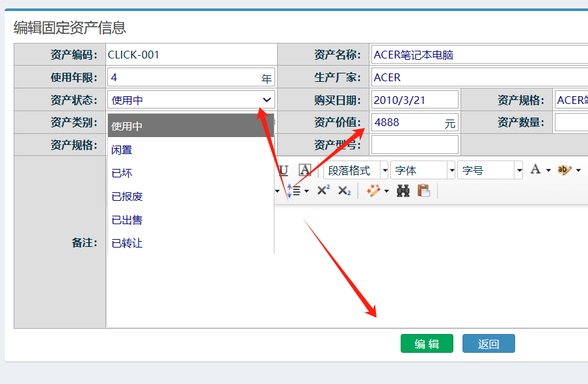Viewport: 588px width, 384px height.
Task: Click the blue 返回 button
Action: tap(488, 344)
